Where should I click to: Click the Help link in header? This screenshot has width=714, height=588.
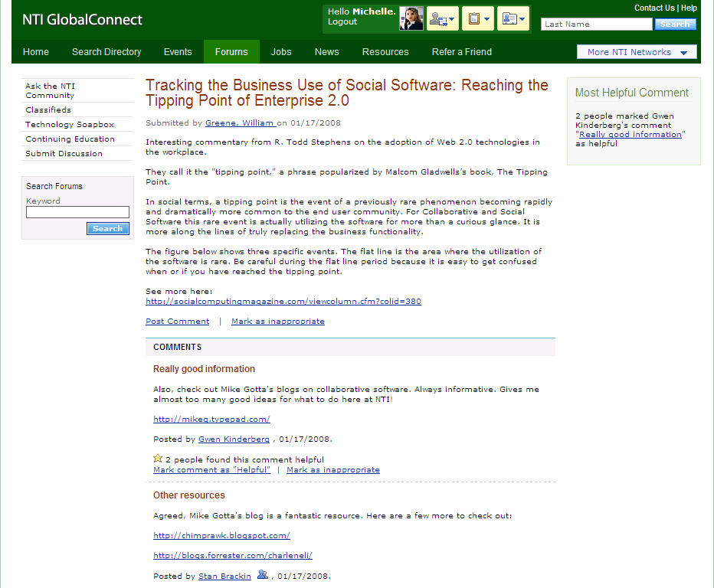click(x=689, y=8)
